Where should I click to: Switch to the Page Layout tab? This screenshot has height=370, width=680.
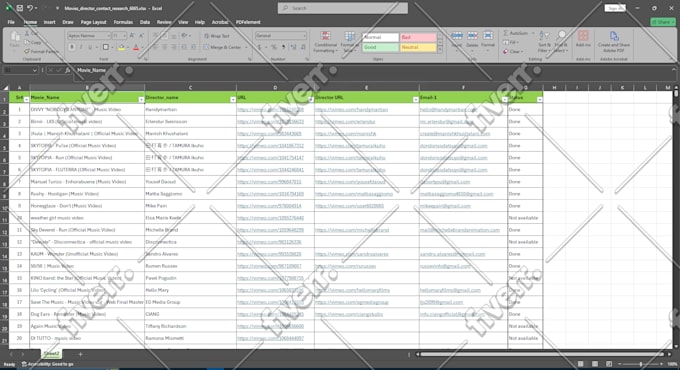point(93,22)
